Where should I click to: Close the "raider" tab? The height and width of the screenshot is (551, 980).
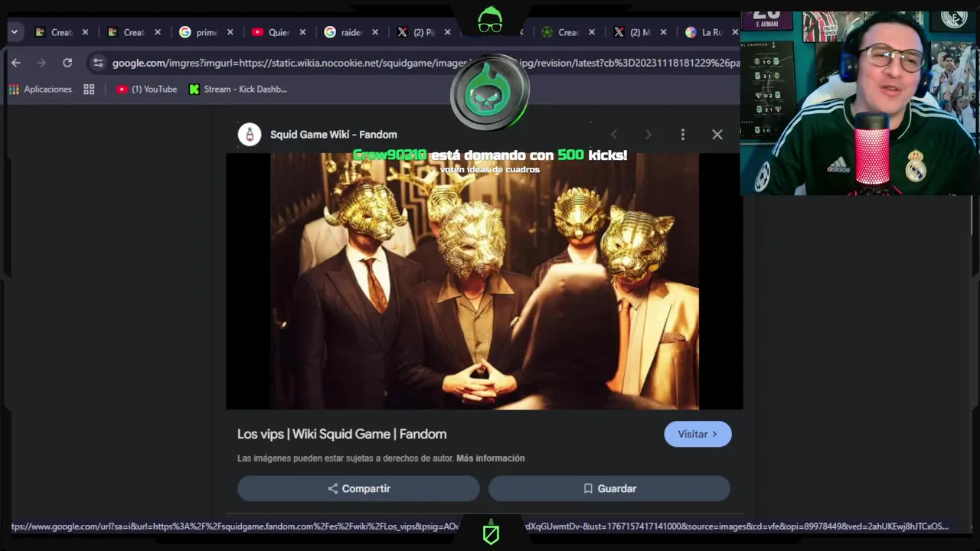tap(375, 32)
